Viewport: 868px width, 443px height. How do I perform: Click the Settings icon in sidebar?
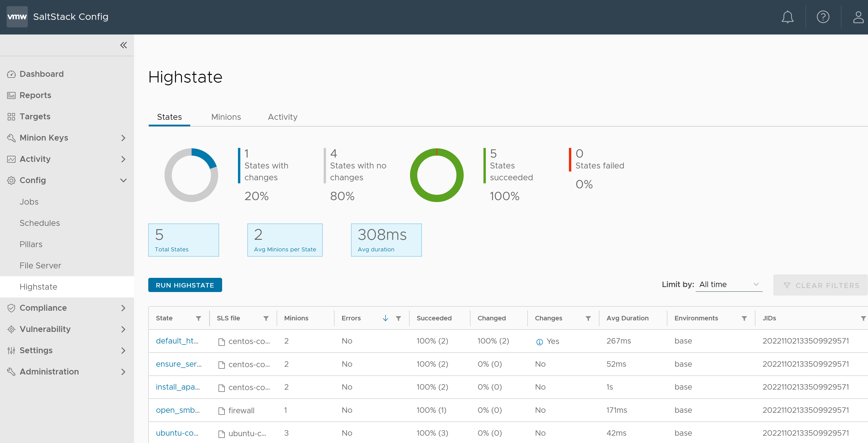pos(11,350)
